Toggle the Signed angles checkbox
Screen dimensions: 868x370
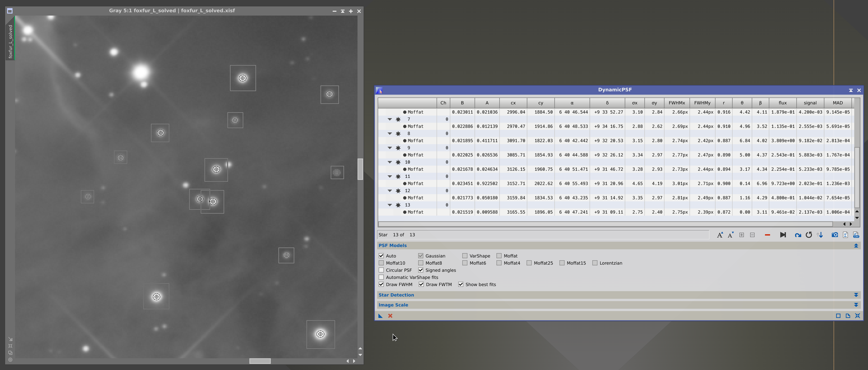pyautogui.click(x=420, y=270)
